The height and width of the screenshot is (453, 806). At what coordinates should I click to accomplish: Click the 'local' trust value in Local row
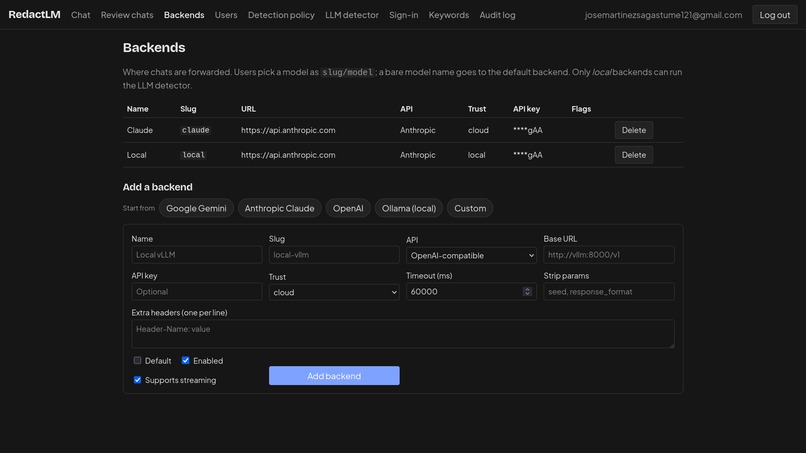(x=477, y=155)
